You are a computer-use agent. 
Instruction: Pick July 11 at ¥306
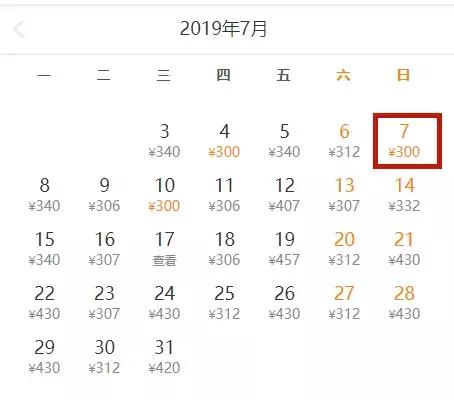(224, 195)
